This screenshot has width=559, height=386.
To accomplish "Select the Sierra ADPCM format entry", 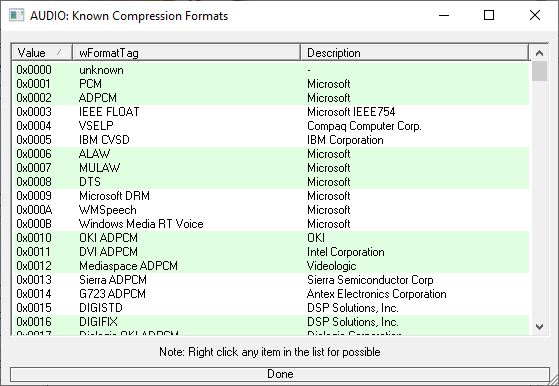I will (113, 280).
